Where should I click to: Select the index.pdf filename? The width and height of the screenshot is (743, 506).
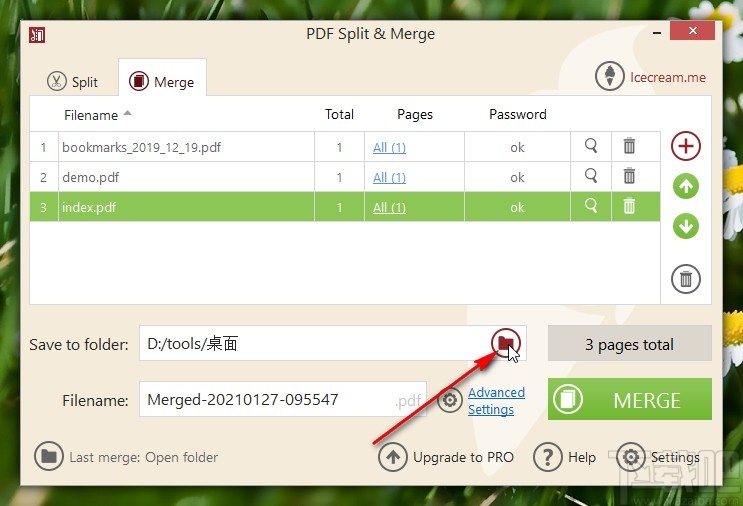tap(89, 207)
